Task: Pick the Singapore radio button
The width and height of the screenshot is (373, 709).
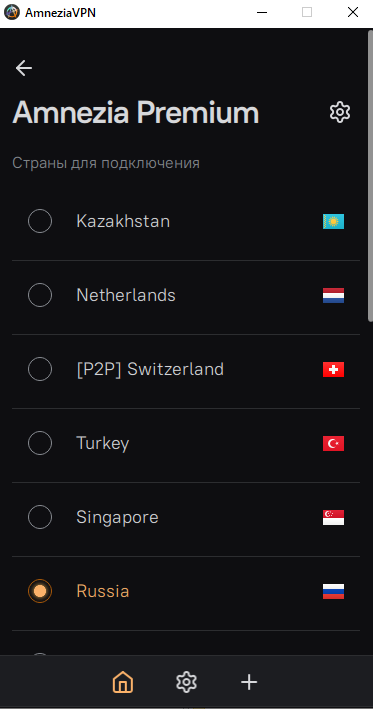Action: pyautogui.click(x=40, y=517)
